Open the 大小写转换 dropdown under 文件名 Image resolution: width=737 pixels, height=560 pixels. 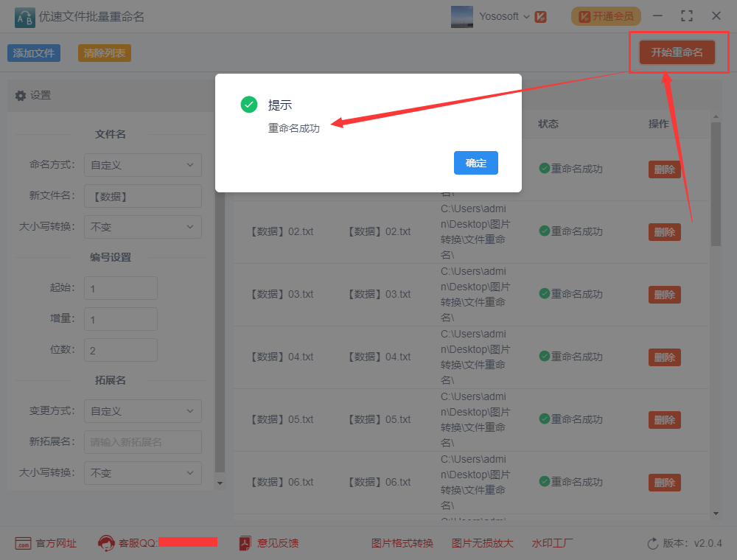point(142,227)
